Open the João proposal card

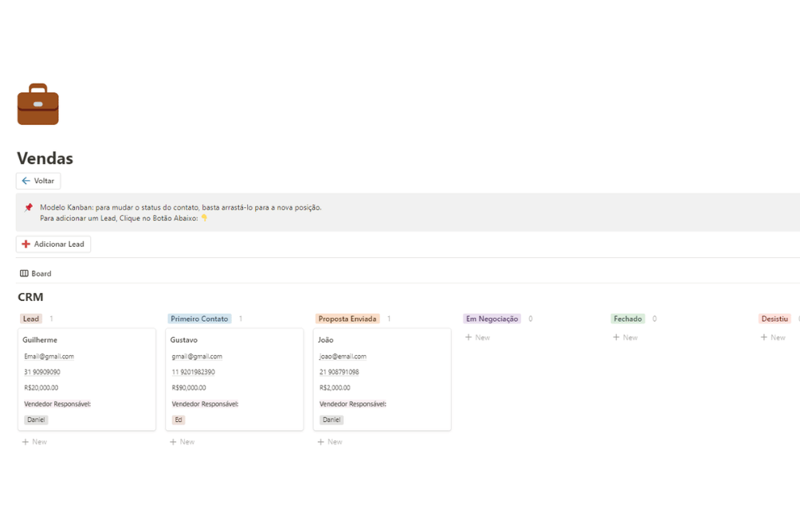tap(326, 340)
